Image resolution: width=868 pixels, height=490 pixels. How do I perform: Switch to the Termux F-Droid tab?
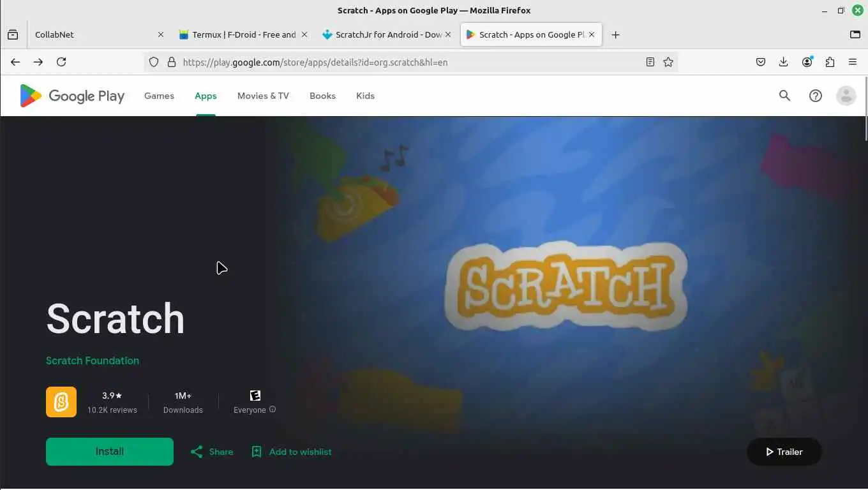(244, 34)
